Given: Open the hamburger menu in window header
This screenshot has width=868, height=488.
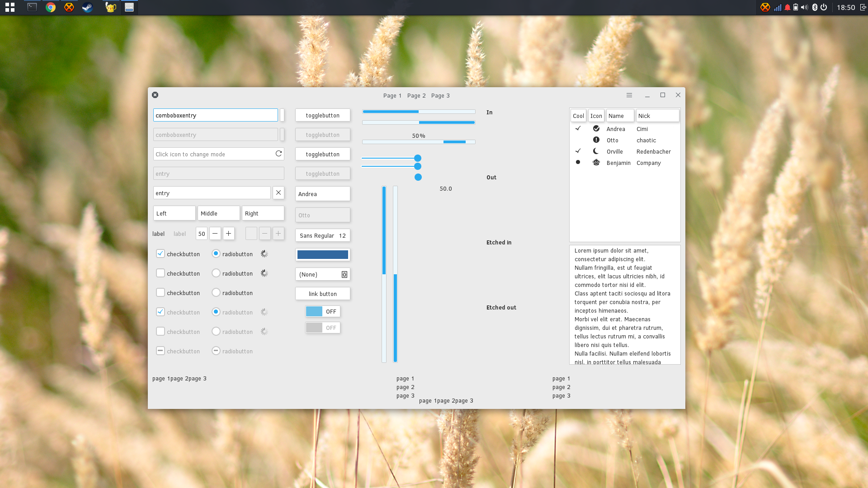Looking at the screenshot, I should tap(629, 95).
